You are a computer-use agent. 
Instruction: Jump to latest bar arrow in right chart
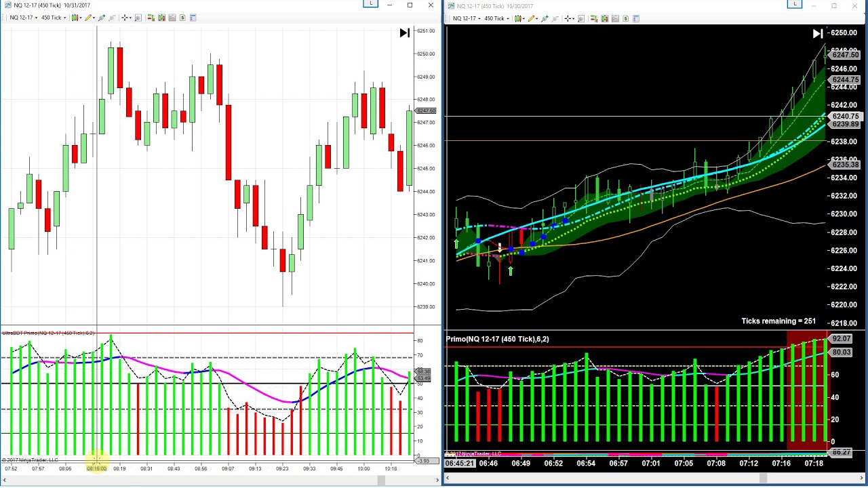point(818,33)
